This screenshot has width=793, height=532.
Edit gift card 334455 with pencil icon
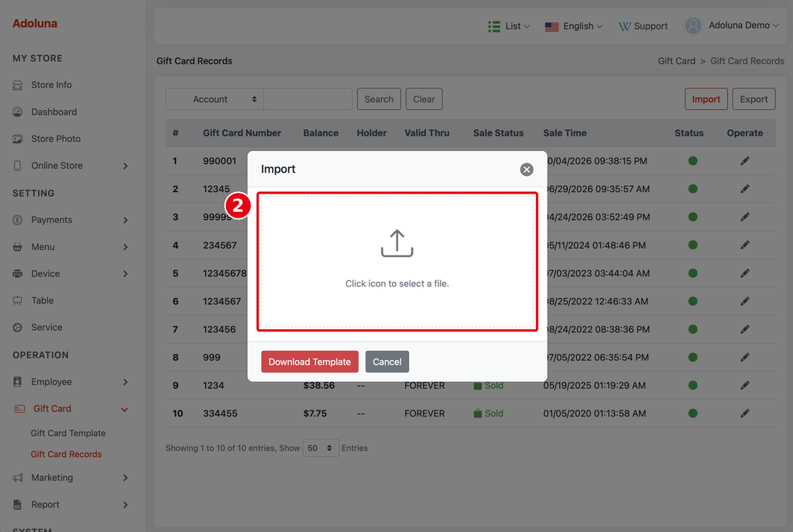tap(744, 414)
